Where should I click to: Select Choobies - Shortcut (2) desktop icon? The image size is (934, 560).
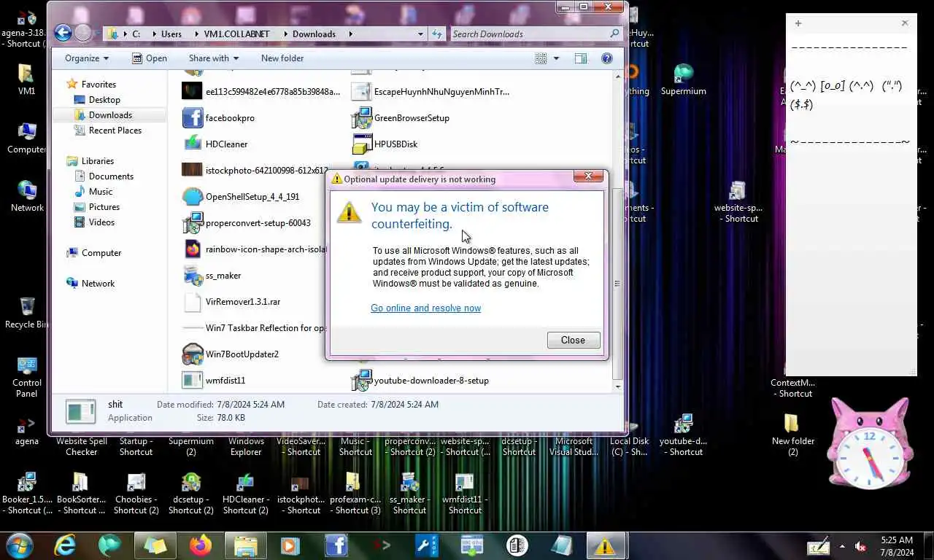click(x=136, y=494)
